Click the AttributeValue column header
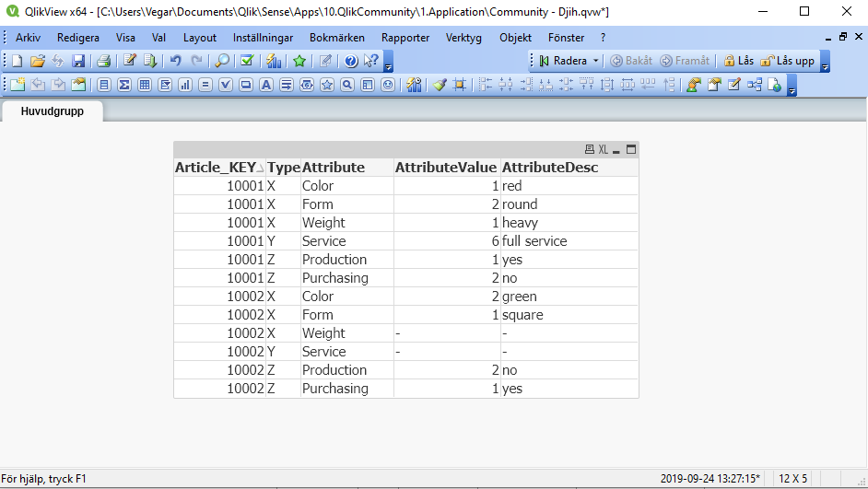This screenshot has height=489, width=868. pos(446,168)
